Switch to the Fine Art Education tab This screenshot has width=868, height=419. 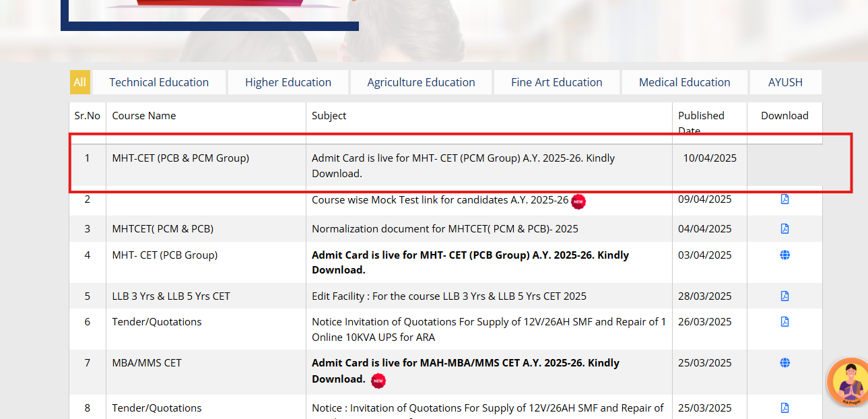coord(556,82)
